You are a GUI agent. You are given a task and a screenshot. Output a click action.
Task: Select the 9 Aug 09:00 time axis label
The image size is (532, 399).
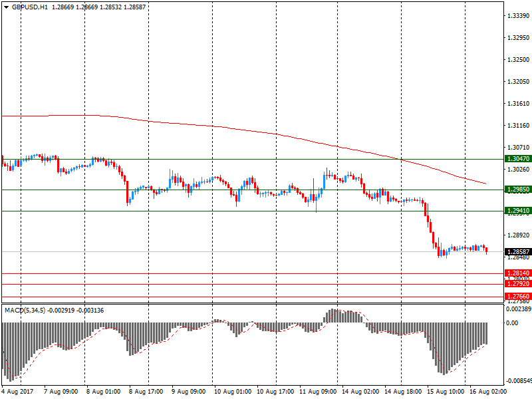[x=188, y=392]
